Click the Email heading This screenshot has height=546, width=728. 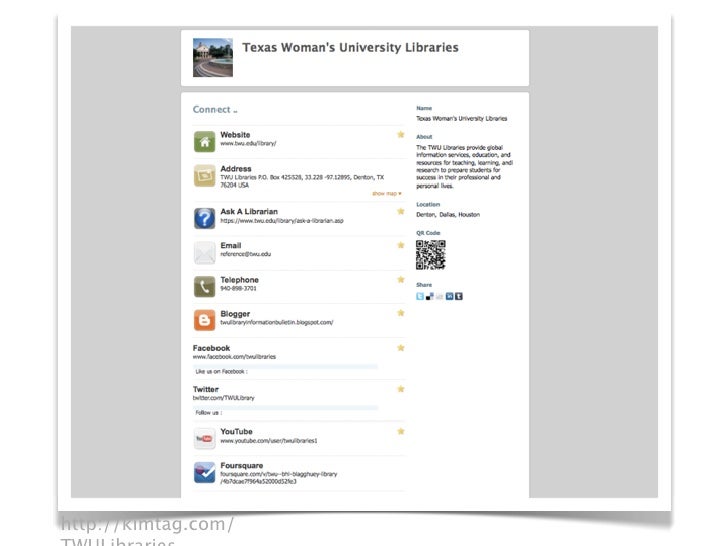[231, 245]
